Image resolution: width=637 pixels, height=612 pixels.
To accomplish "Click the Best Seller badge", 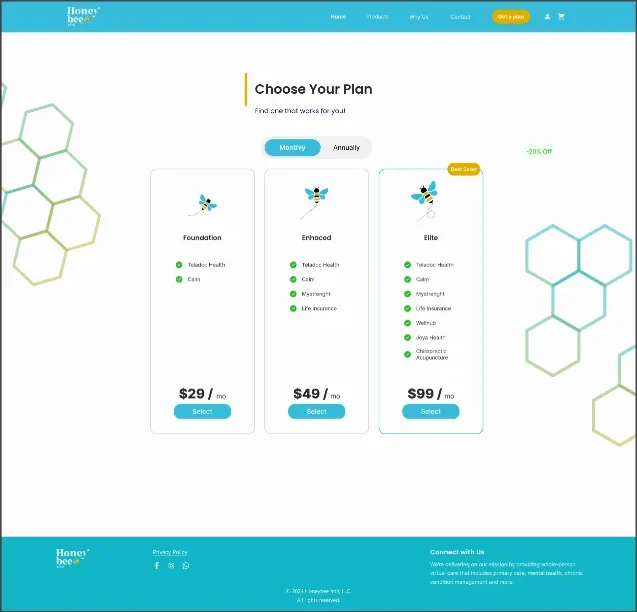I will (x=464, y=169).
